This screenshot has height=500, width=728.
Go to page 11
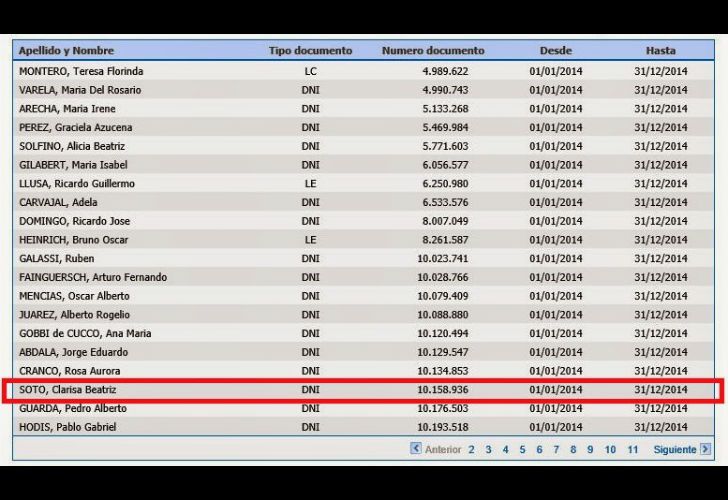(x=632, y=449)
